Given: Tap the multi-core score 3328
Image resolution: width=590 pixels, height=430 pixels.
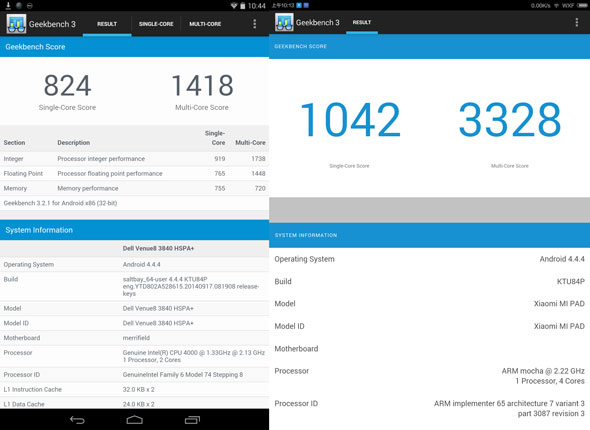Looking at the screenshot, I should pos(510,120).
